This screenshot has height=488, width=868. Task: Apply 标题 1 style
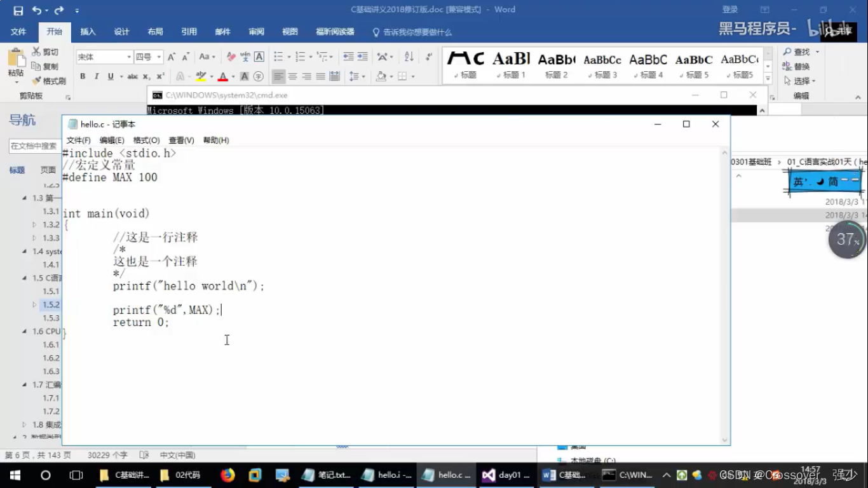tap(512, 65)
